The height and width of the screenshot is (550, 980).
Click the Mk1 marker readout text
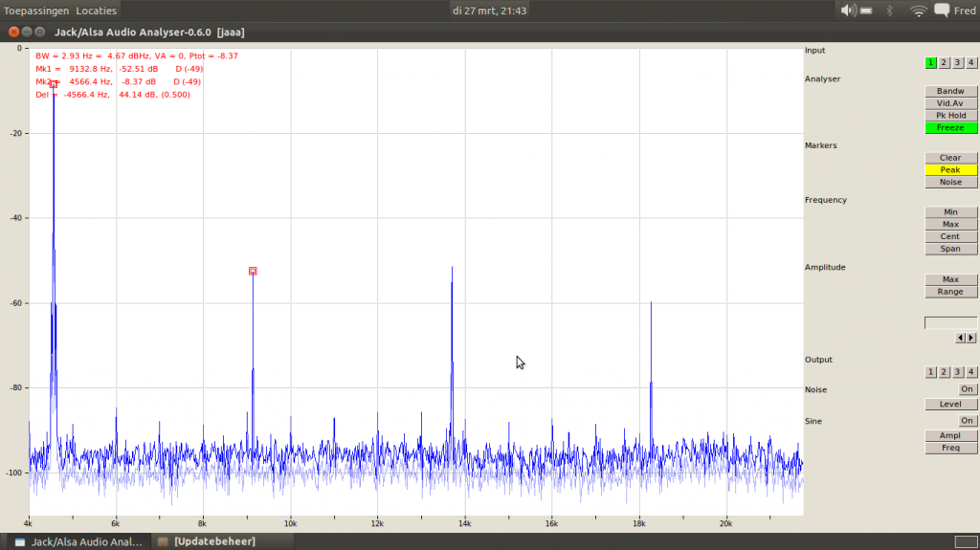pos(120,69)
